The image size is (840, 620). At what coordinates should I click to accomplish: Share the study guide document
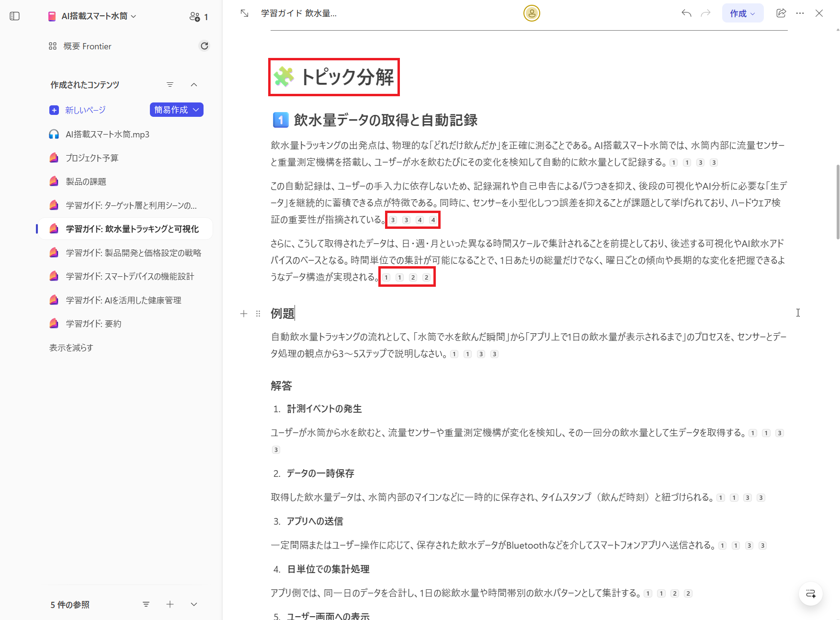coord(781,13)
